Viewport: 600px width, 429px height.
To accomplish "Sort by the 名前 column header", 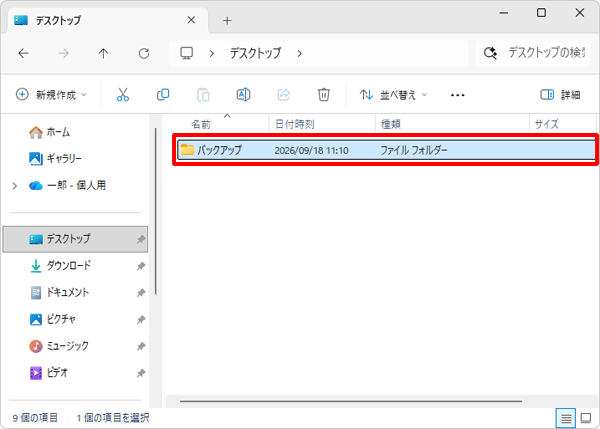I will click(x=201, y=124).
